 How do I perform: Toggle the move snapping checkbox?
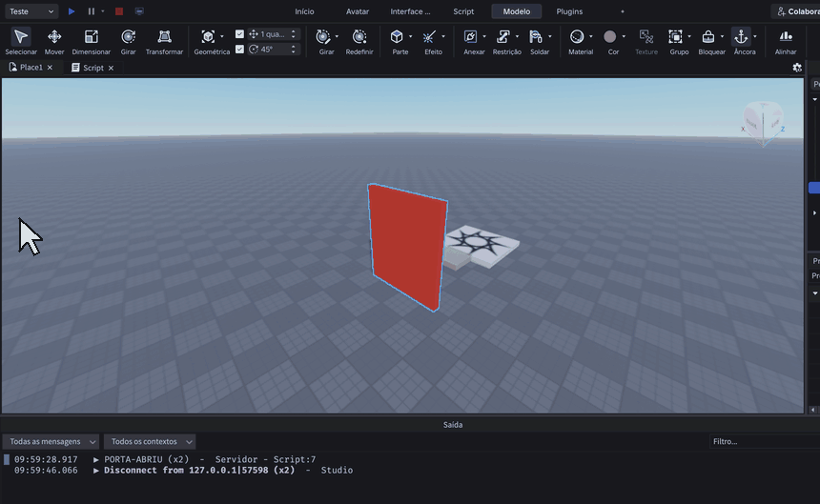pyautogui.click(x=239, y=34)
